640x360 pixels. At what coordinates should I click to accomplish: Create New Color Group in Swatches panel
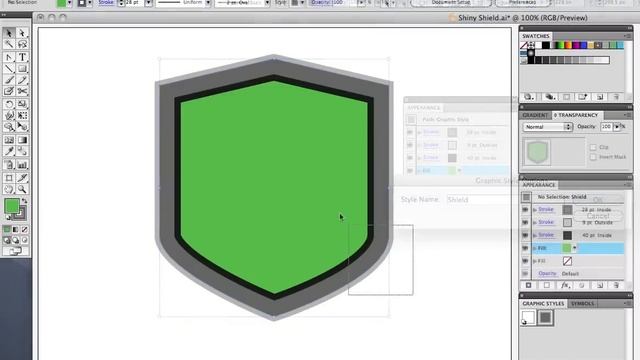(x=583, y=97)
